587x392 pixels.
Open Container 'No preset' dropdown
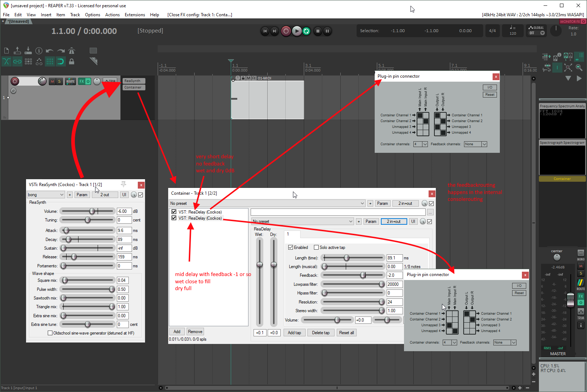pos(267,203)
